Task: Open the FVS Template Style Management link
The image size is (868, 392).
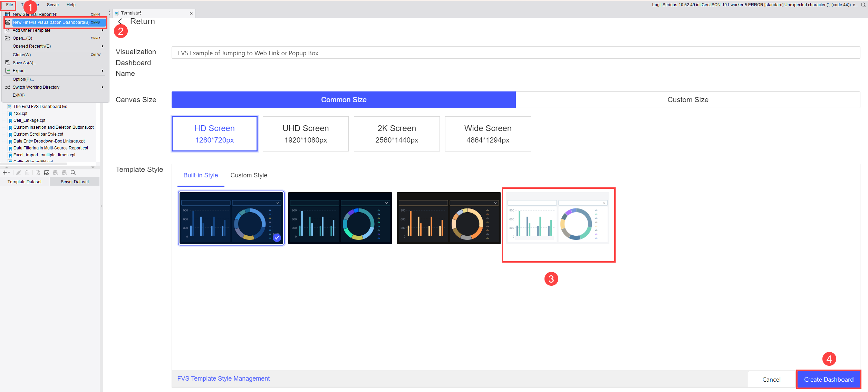Action: [x=223, y=379]
